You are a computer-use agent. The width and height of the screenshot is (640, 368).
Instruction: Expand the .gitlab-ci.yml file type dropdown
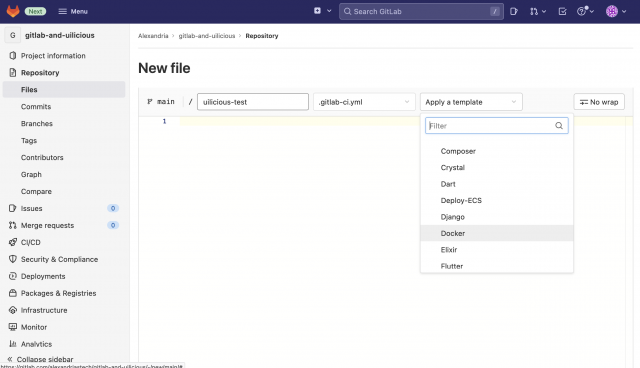click(x=364, y=102)
